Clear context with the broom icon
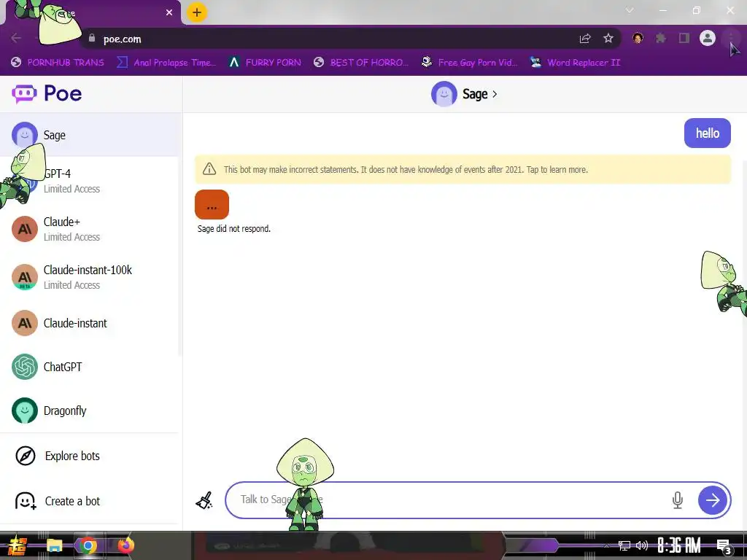 click(204, 500)
